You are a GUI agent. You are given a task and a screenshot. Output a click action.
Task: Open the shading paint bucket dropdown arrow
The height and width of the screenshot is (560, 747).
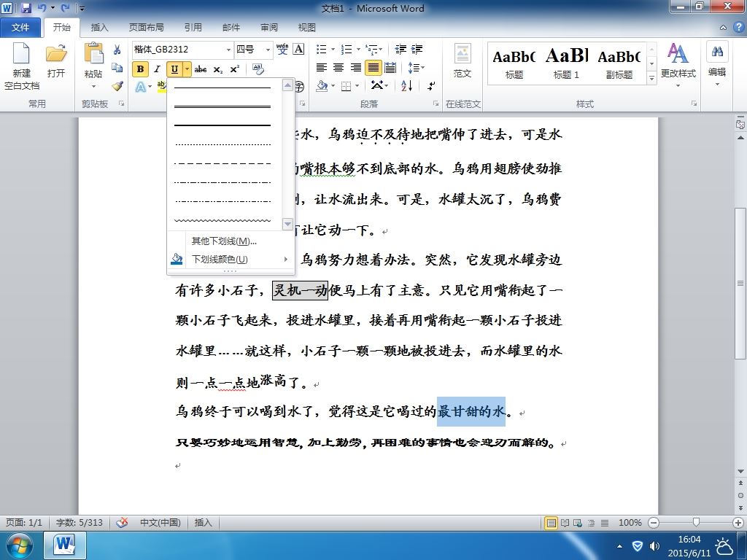pos(333,86)
